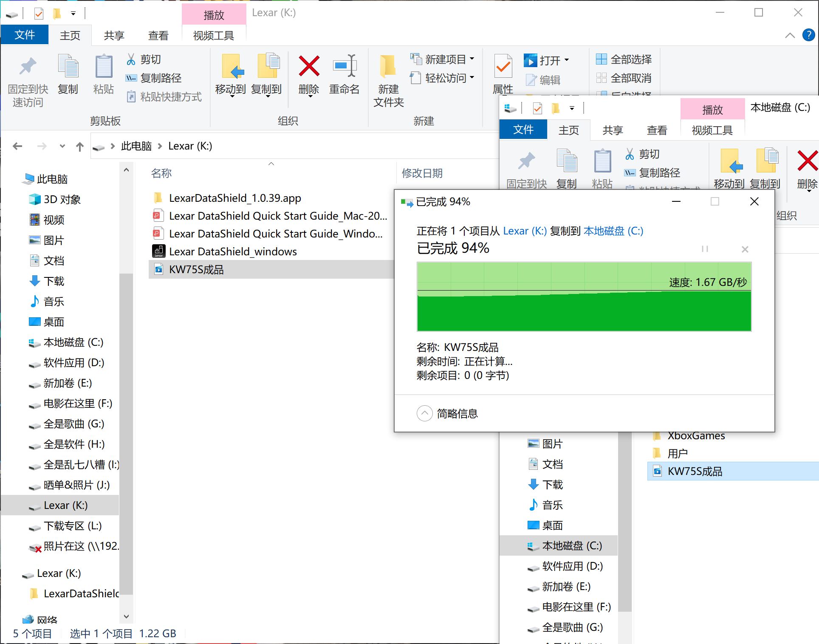
Task: Click the copy progress speed graph
Action: (584, 297)
